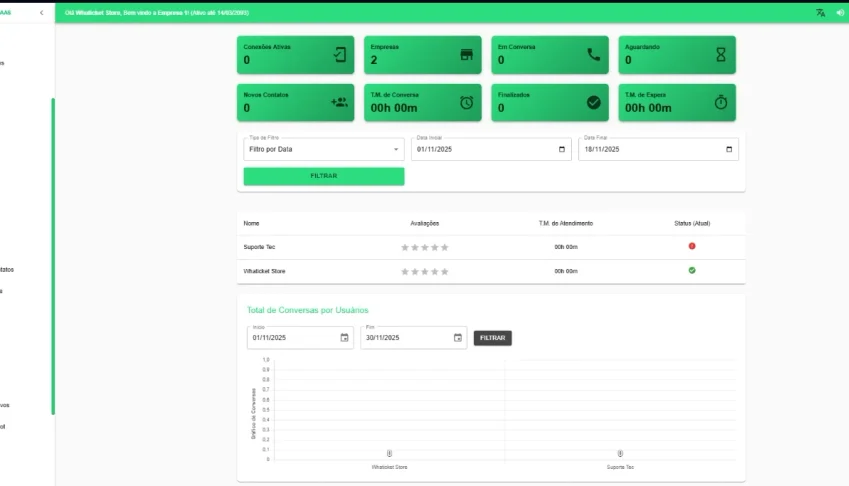Click the Nome column header

(251, 224)
